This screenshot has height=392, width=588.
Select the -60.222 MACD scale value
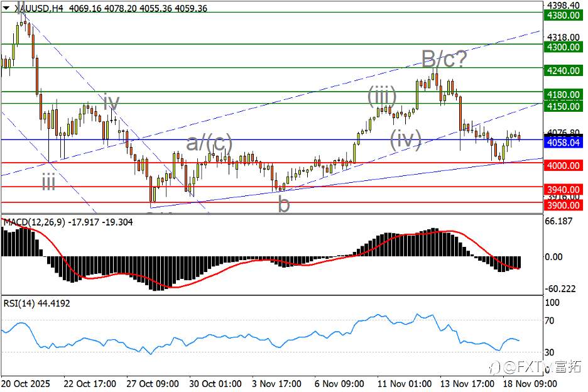560,289
